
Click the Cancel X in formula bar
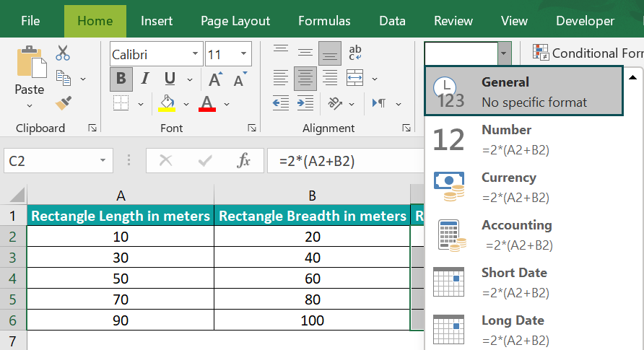pyautogui.click(x=165, y=160)
